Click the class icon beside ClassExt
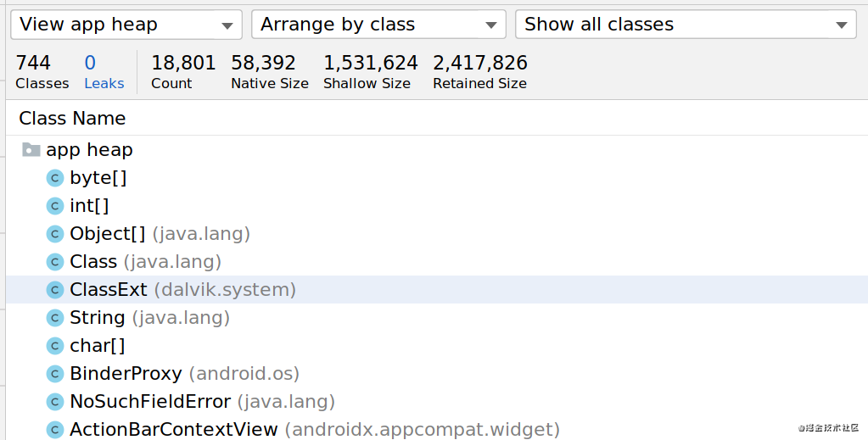Image resolution: width=868 pixels, height=440 pixels. 55,289
